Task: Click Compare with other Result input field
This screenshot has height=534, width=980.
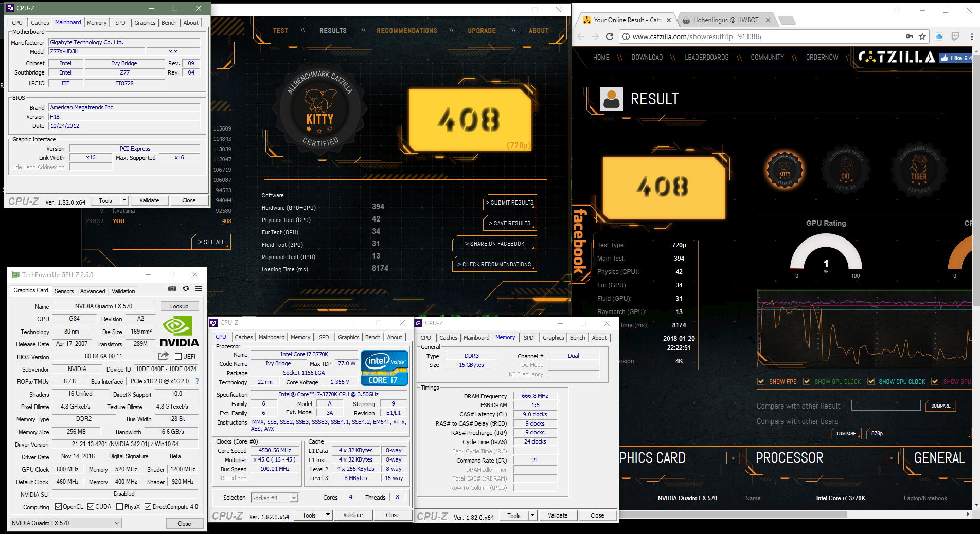Action: pos(886,406)
